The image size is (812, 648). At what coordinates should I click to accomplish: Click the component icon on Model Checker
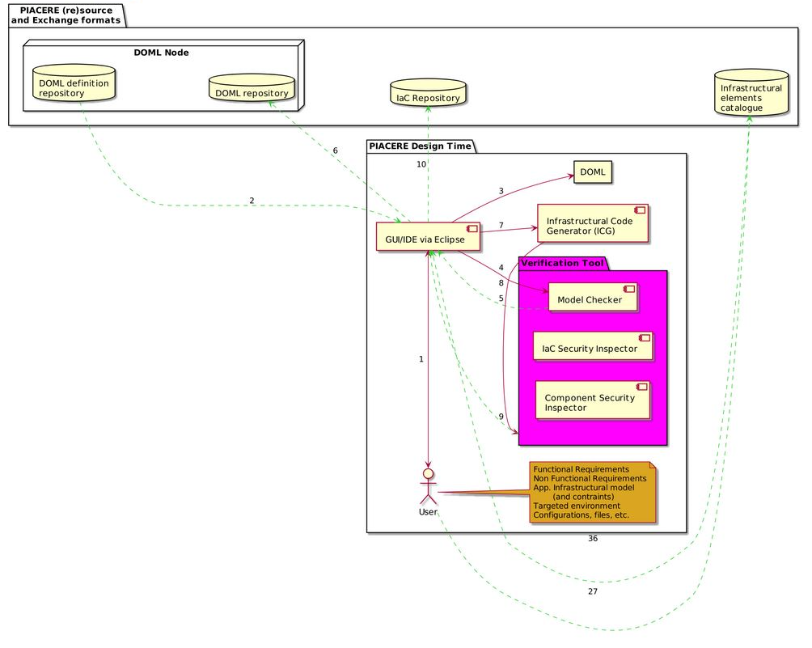click(x=628, y=289)
